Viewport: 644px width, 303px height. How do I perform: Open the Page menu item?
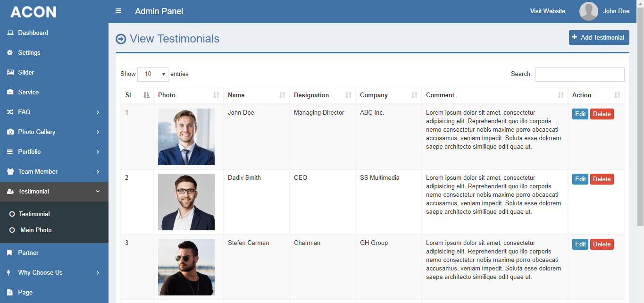tap(25, 292)
